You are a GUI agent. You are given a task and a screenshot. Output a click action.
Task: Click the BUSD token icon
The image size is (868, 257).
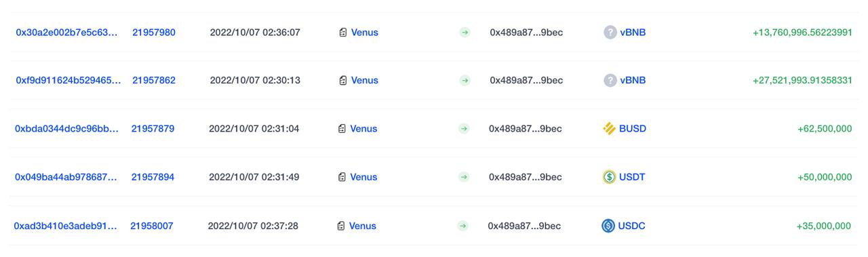[609, 129]
